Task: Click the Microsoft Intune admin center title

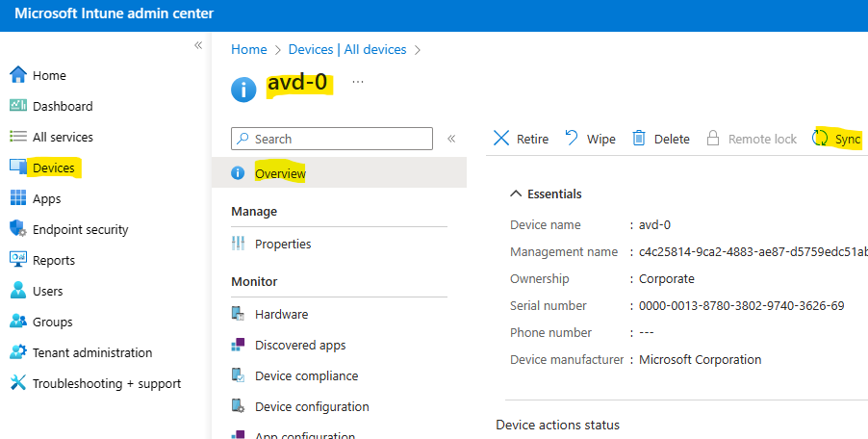Action: pos(115,13)
